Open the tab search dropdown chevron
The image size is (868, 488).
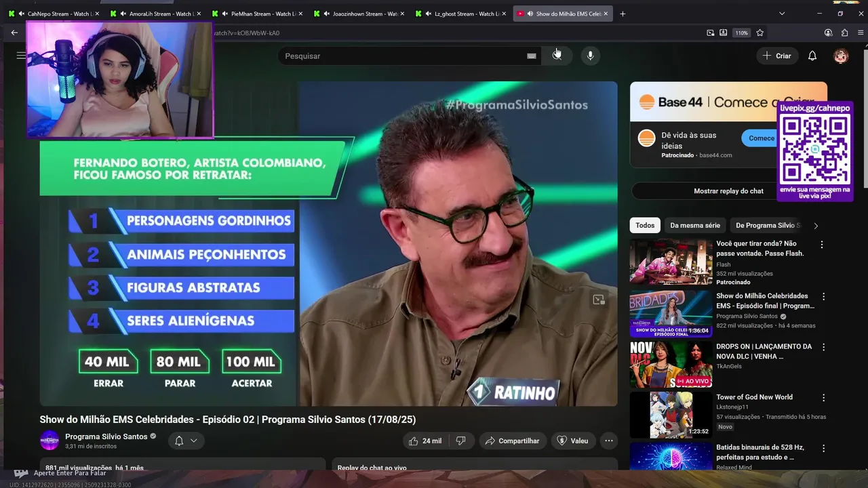click(x=782, y=14)
